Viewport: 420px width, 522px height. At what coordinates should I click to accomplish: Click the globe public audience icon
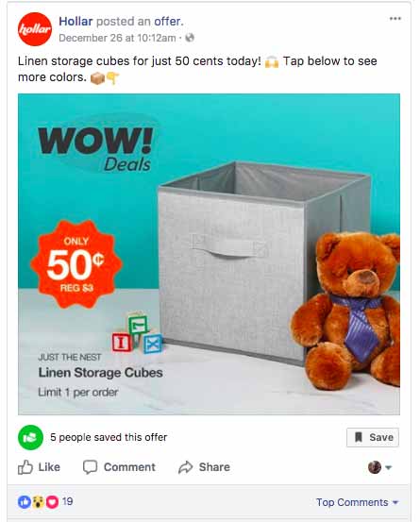[x=190, y=38]
